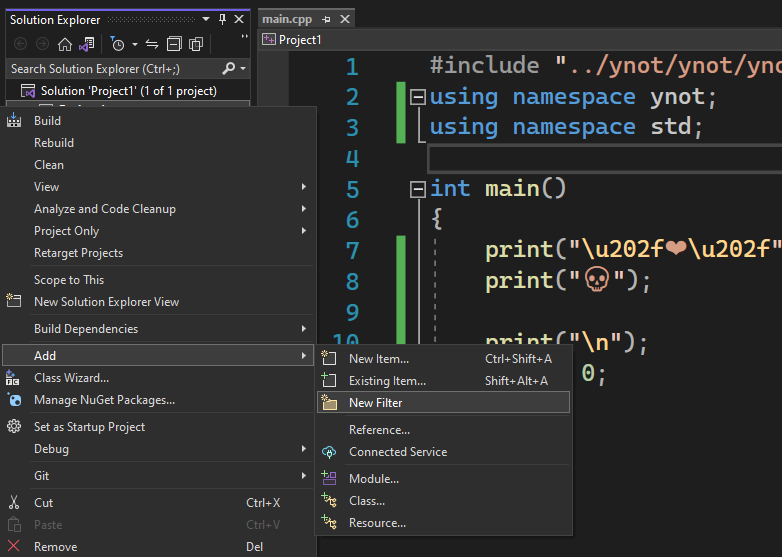
Task: Click Set as Startup Project
Action: tap(89, 427)
